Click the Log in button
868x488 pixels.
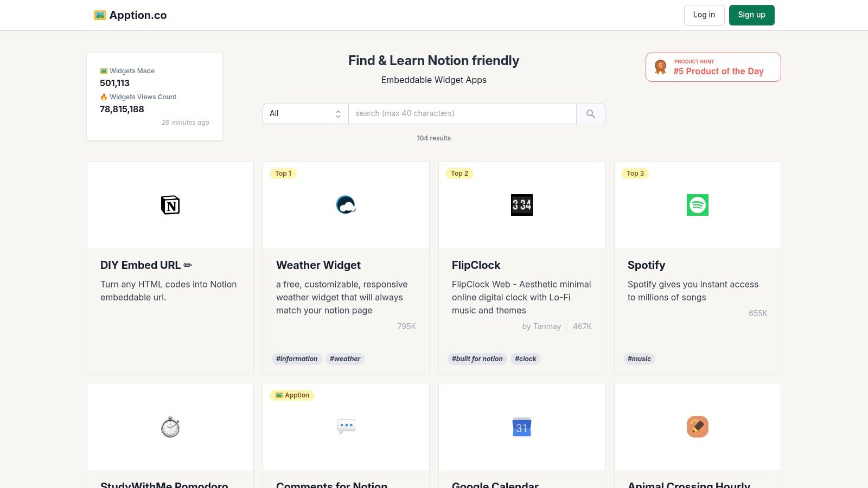704,15
